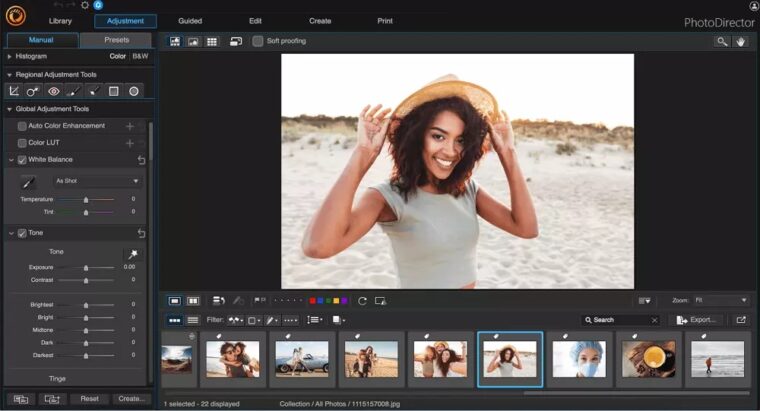This screenshot has width=760, height=411.
Task: Click the rotate photo icon
Action: [362, 301]
